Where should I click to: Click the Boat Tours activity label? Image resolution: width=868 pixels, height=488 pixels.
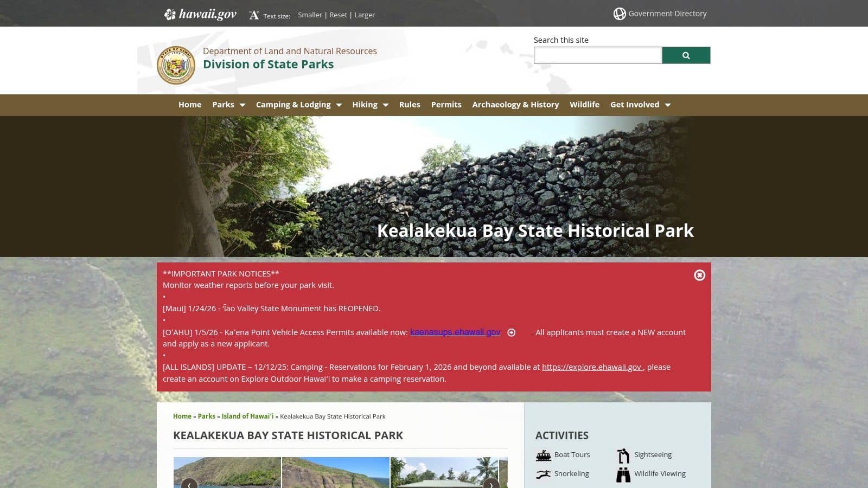(572, 455)
